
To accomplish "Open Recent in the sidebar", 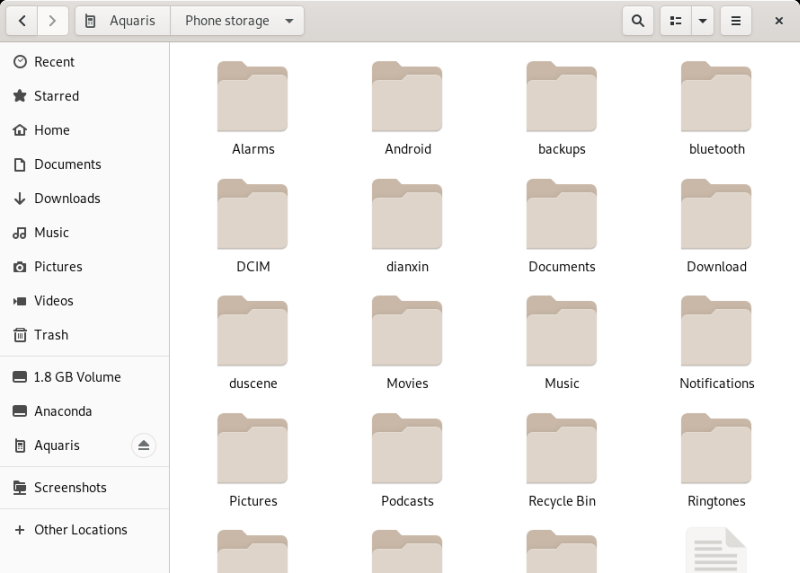I will [54, 62].
